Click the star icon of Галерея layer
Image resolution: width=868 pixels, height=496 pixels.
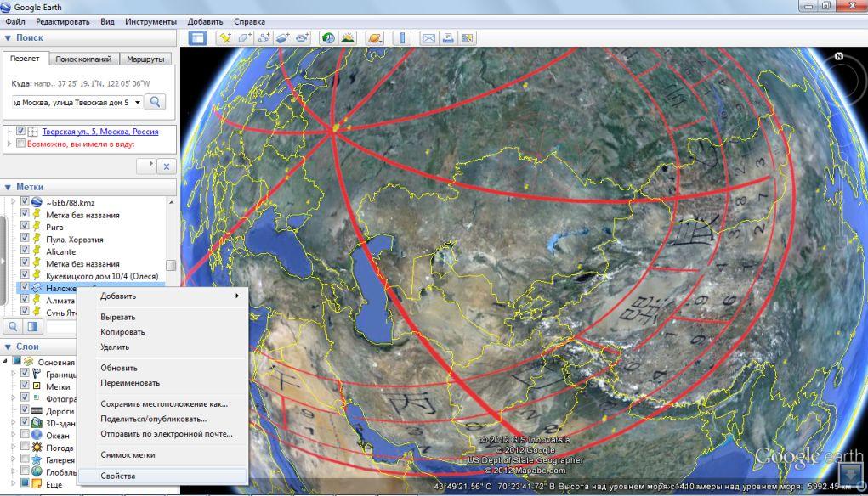[37, 459]
